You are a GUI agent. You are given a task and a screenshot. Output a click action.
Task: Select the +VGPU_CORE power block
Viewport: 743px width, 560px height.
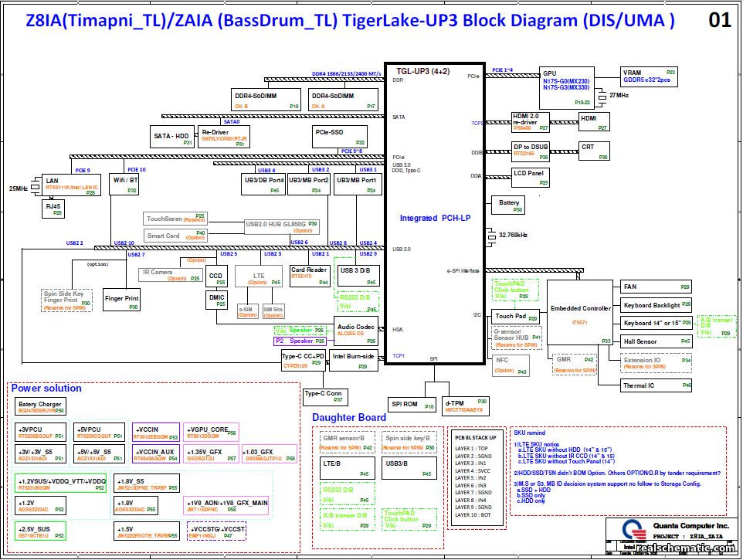(211, 432)
